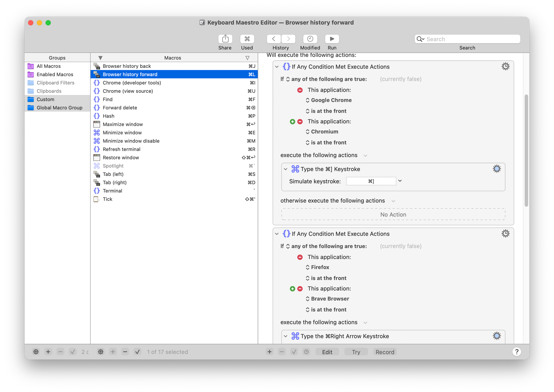Select the Browser history back macro
554x392 pixels.
coord(174,66)
